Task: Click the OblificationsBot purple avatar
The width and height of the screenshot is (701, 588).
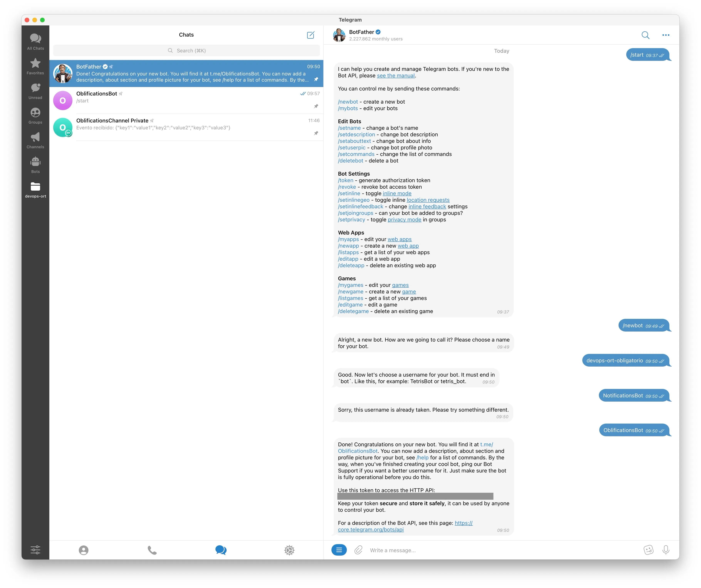Action: point(63,100)
